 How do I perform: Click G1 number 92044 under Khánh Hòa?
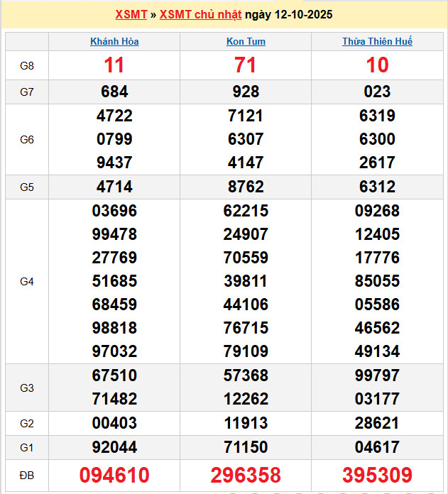(x=114, y=447)
